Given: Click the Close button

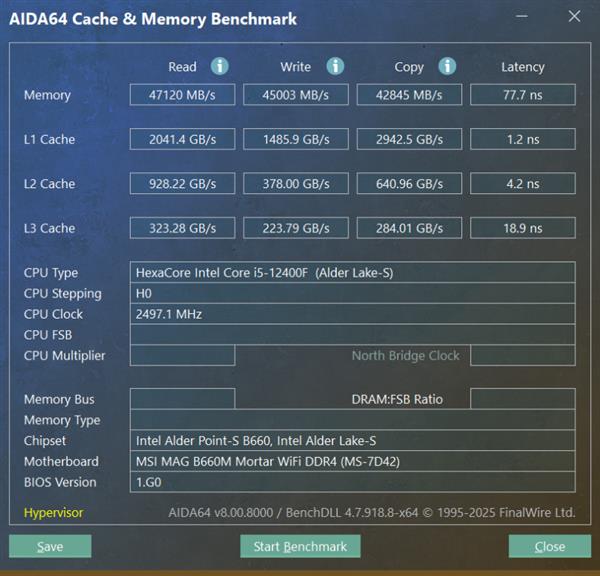Looking at the screenshot, I should [x=550, y=546].
